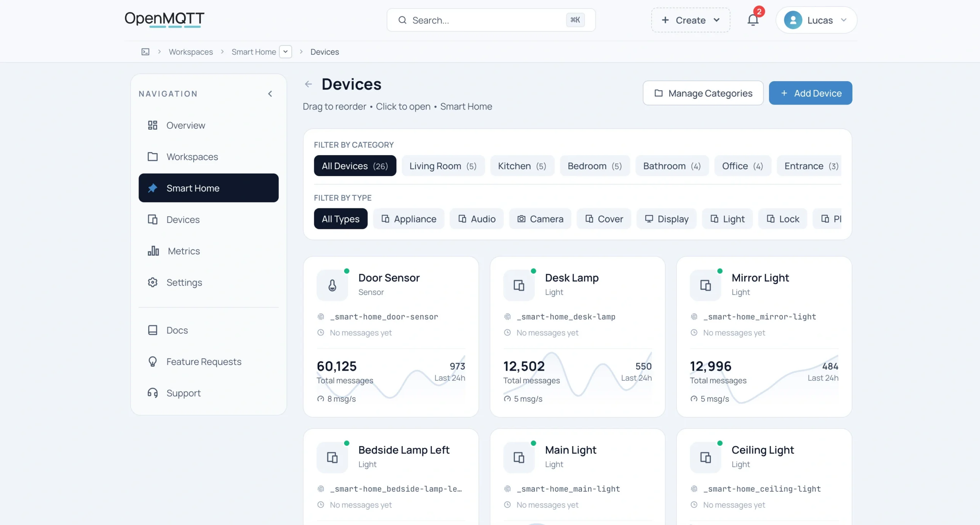Click the back arrow beside Devices heading
The image size is (980, 525).
coord(309,84)
